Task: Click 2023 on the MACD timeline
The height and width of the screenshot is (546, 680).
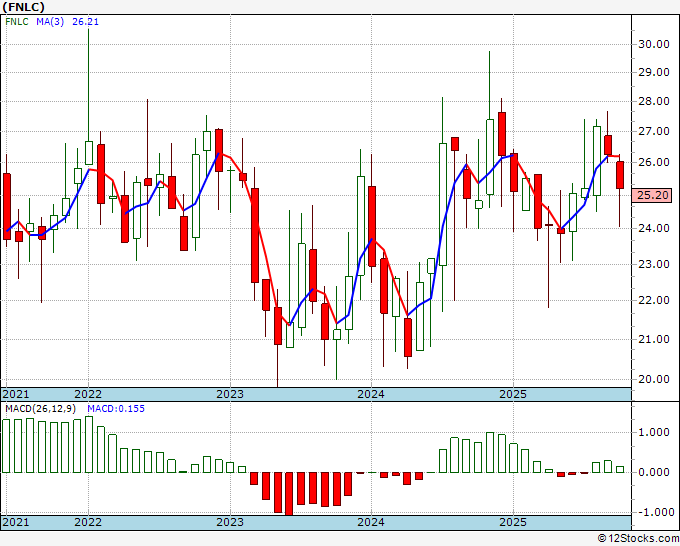Action: (x=230, y=522)
